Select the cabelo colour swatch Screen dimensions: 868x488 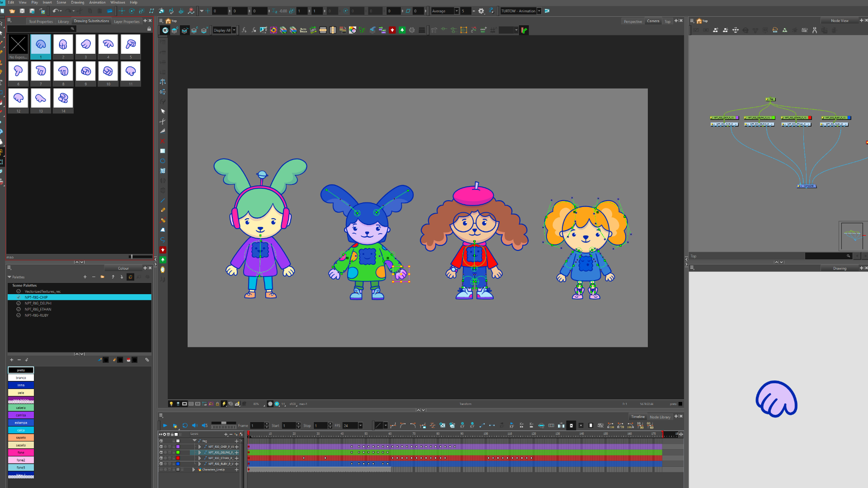[21, 408]
